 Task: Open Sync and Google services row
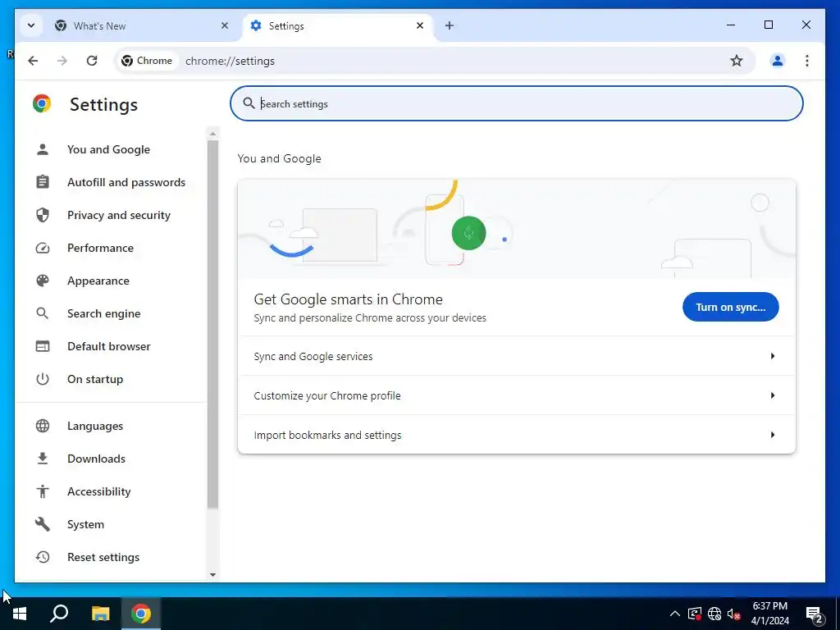point(517,356)
